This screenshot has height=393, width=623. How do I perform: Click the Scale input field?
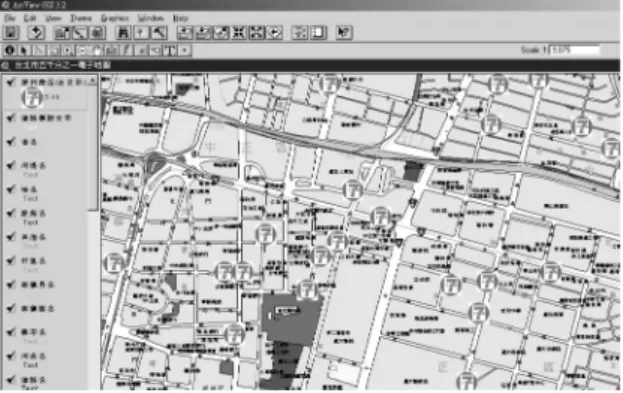pos(575,50)
